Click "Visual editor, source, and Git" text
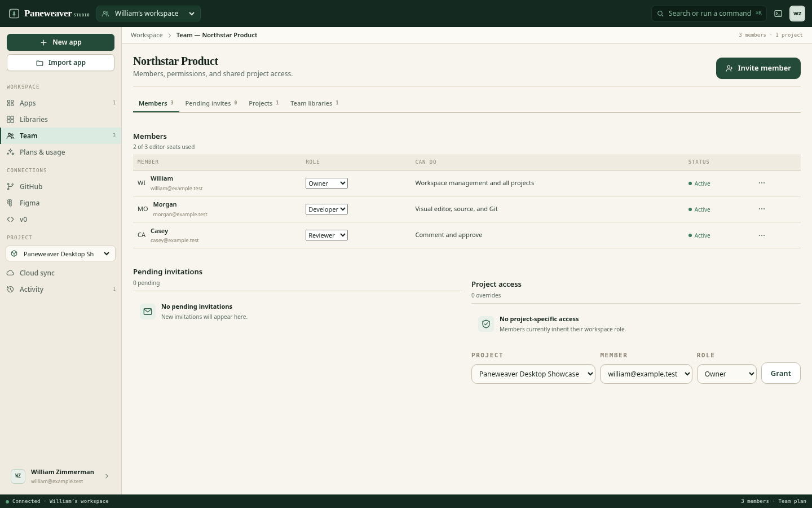 [x=457, y=209]
